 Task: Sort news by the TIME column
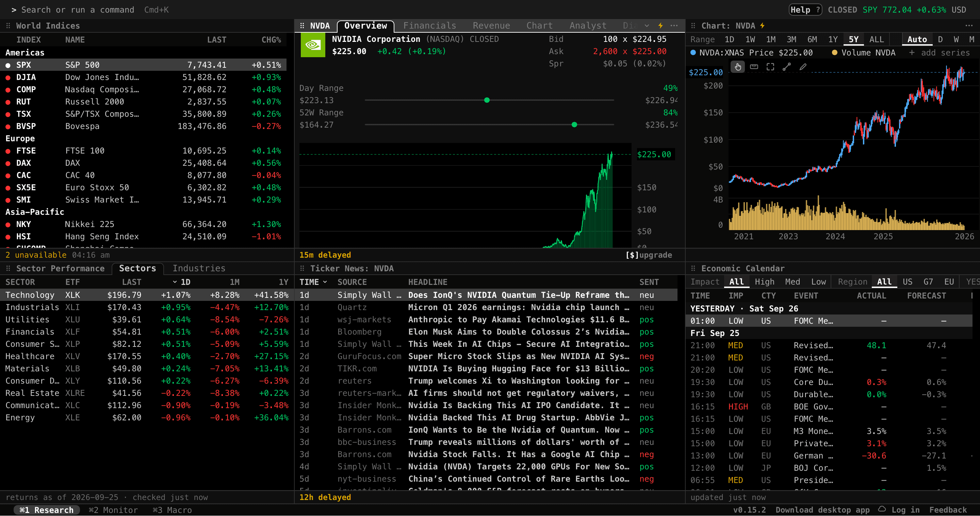313,282
